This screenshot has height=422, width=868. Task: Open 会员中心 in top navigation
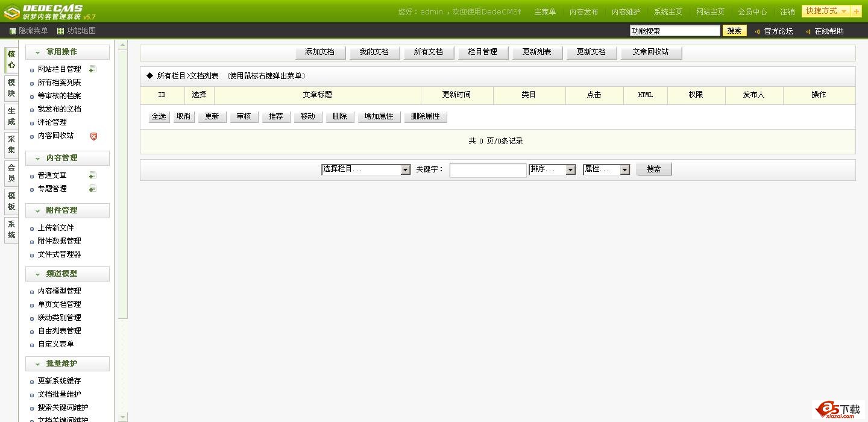752,12
